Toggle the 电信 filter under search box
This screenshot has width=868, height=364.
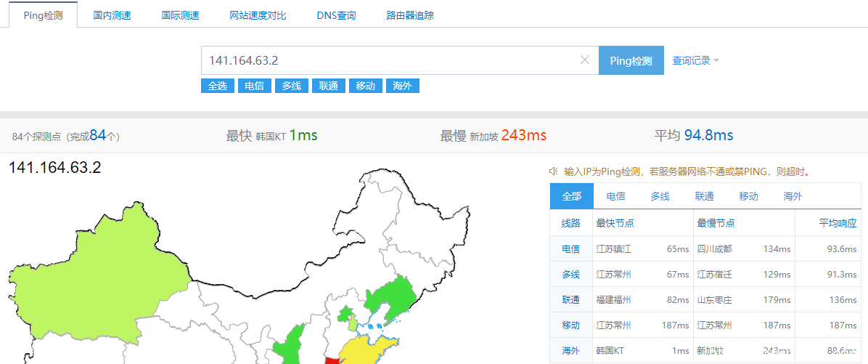tap(254, 86)
